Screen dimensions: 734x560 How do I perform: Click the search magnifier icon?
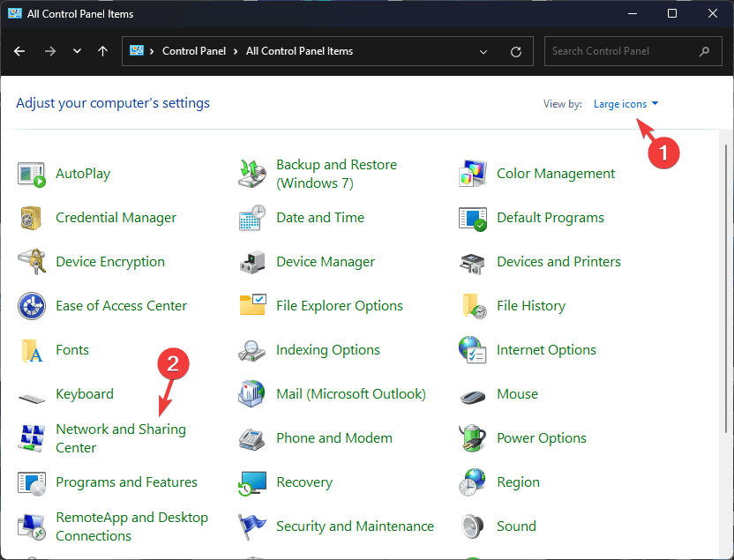click(704, 51)
